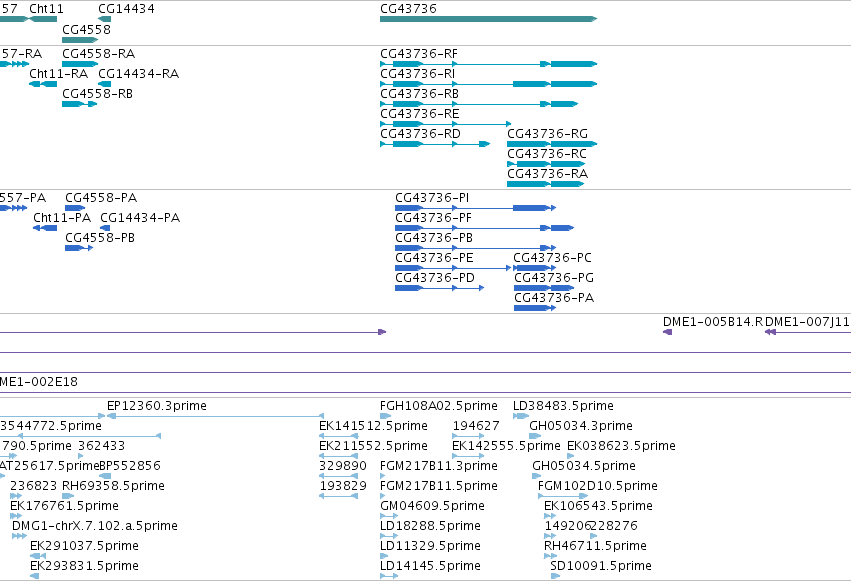Select the CG43736 gene bar
Screen dimensions: 851x581
pos(488,19)
